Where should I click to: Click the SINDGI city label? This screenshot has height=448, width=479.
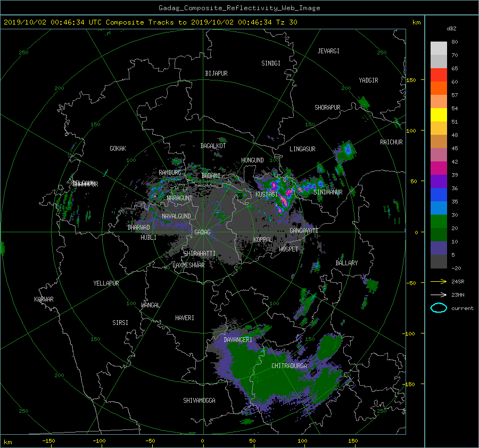click(271, 63)
